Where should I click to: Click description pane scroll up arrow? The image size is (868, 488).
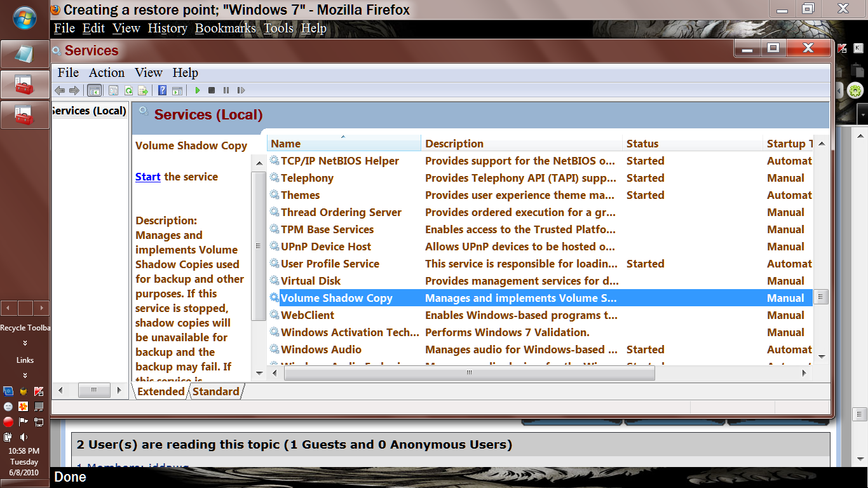pos(259,164)
